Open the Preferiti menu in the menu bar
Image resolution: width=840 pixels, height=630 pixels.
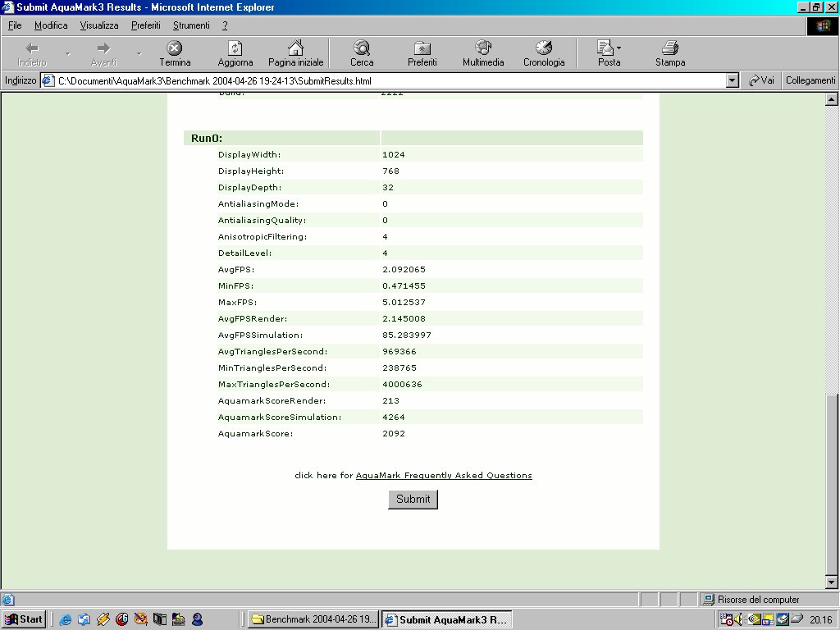click(146, 25)
